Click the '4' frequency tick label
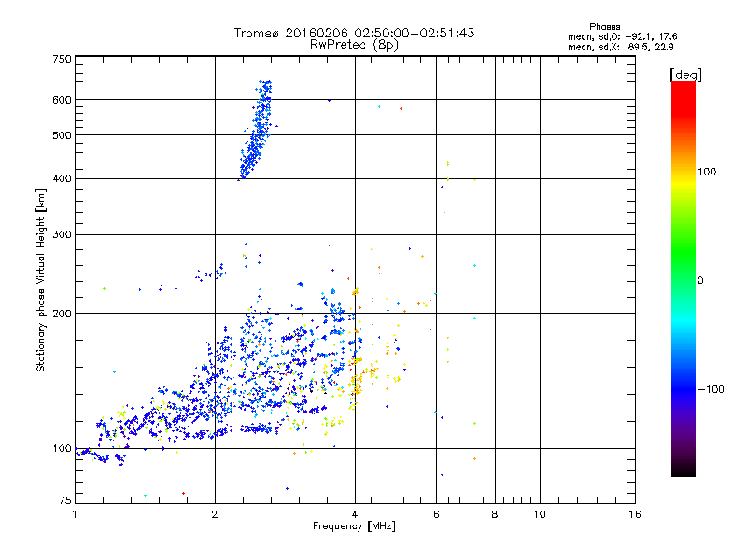The height and width of the screenshot is (560, 747). coord(355,514)
